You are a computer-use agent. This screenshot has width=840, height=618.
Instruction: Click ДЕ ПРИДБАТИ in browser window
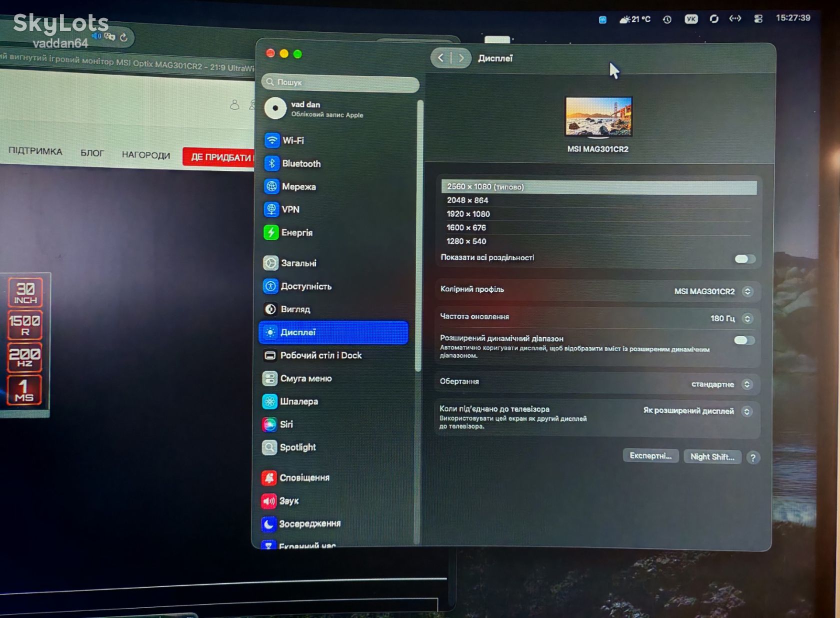pos(220,157)
